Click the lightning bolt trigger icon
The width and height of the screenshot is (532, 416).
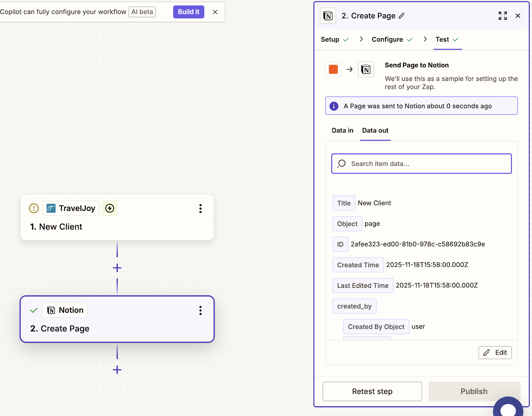(110, 208)
